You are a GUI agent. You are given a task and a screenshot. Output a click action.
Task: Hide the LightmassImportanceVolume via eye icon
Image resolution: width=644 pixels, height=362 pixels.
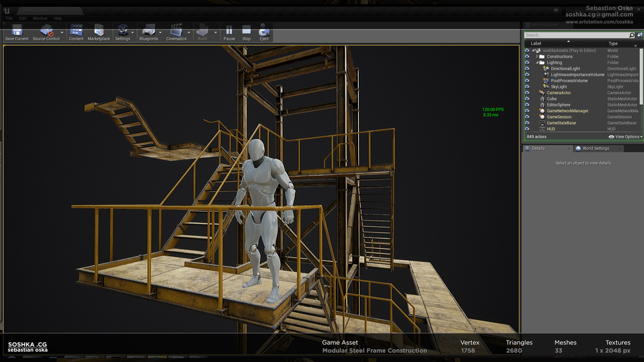point(527,75)
